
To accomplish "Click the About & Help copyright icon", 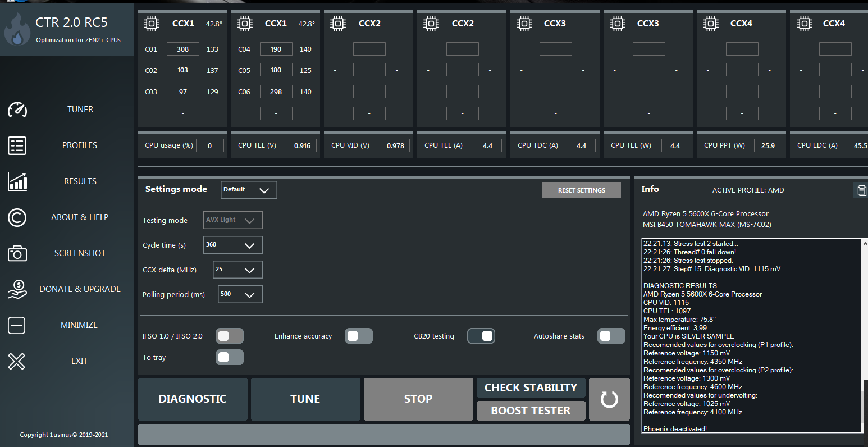I will click(x=17, y=217).
